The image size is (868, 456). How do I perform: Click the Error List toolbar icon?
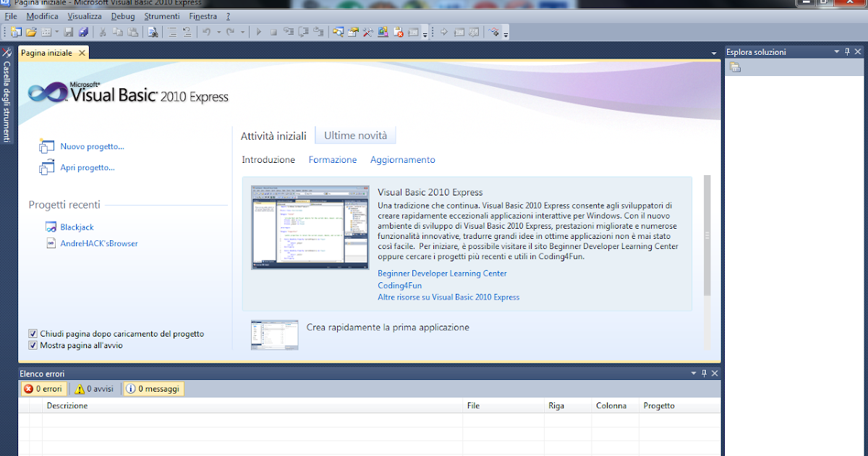(398, 32)
